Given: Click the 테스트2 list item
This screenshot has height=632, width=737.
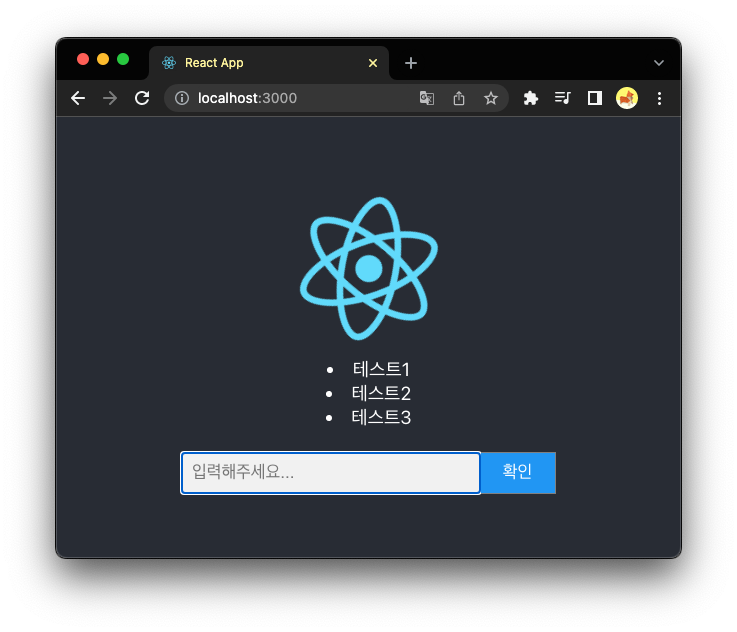Looking at the screenshot, I should pyautogui.click(x=381, y=393).
